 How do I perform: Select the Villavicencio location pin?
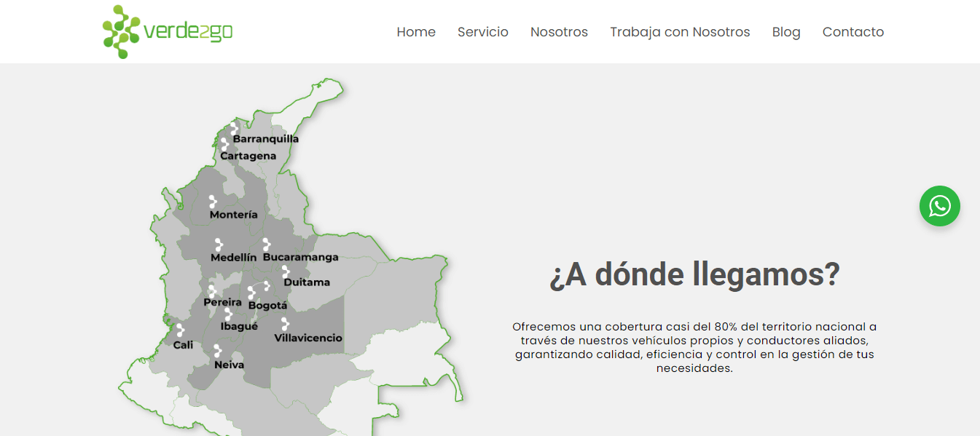285,324
